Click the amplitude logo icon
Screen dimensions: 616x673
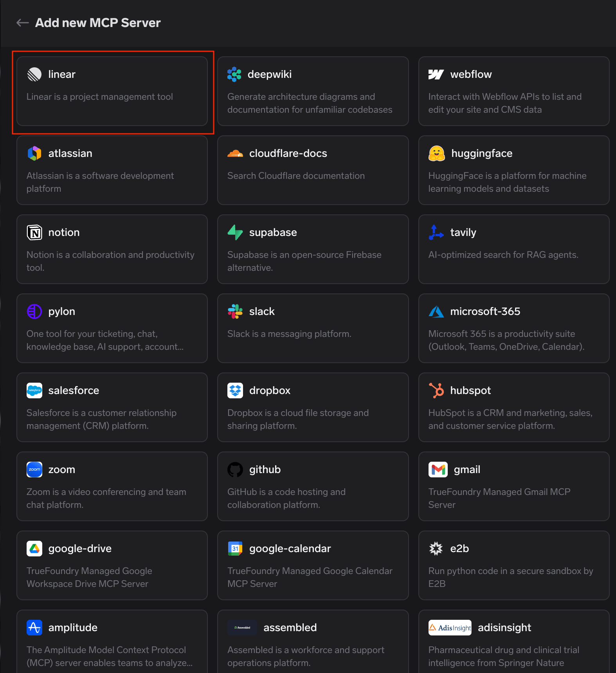coord(34,628)
